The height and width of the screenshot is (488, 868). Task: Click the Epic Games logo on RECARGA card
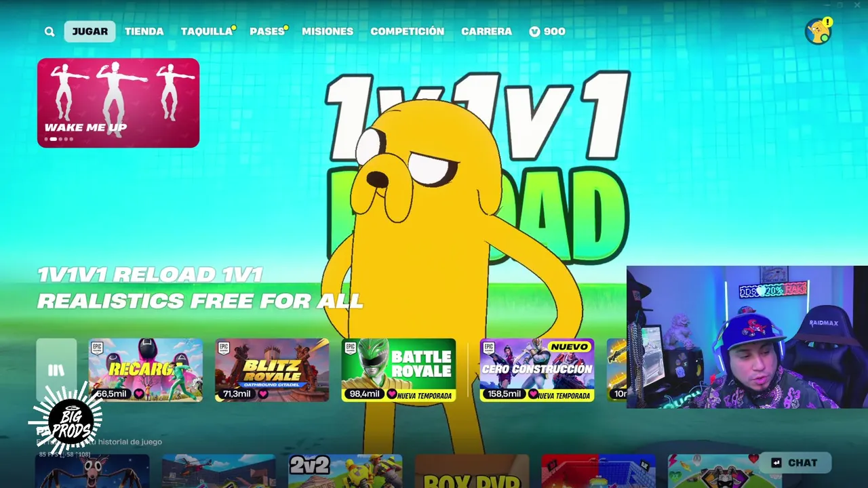point(98,348)
